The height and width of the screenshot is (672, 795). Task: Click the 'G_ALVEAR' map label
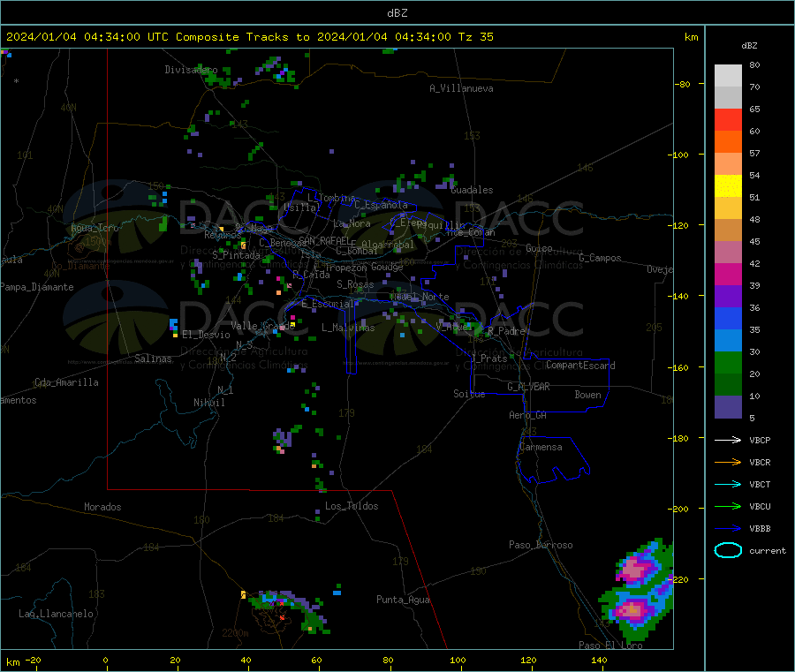(528, 387)
